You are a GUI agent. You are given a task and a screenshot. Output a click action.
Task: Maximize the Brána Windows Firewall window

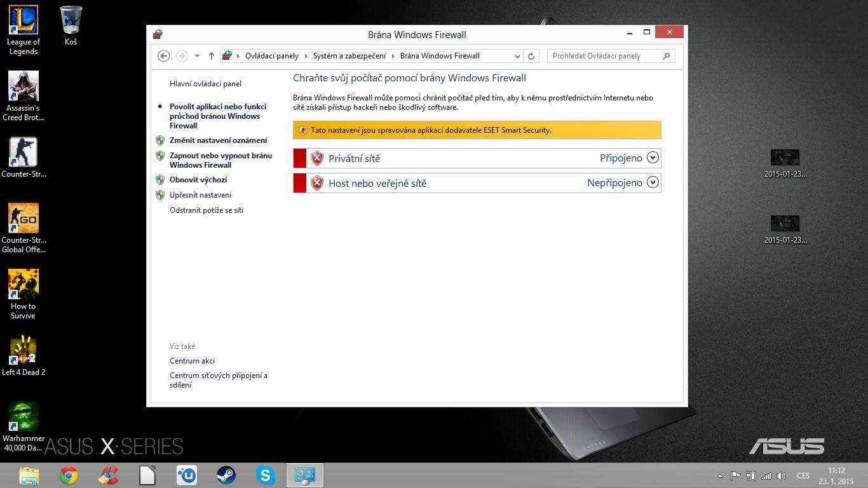tap(647, 32)
